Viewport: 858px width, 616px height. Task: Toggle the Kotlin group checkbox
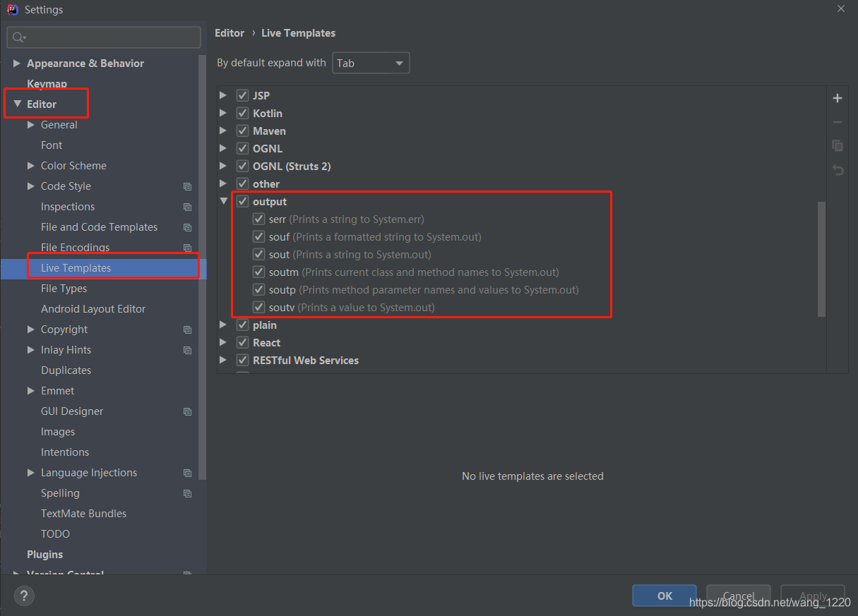tap(243, 113)
